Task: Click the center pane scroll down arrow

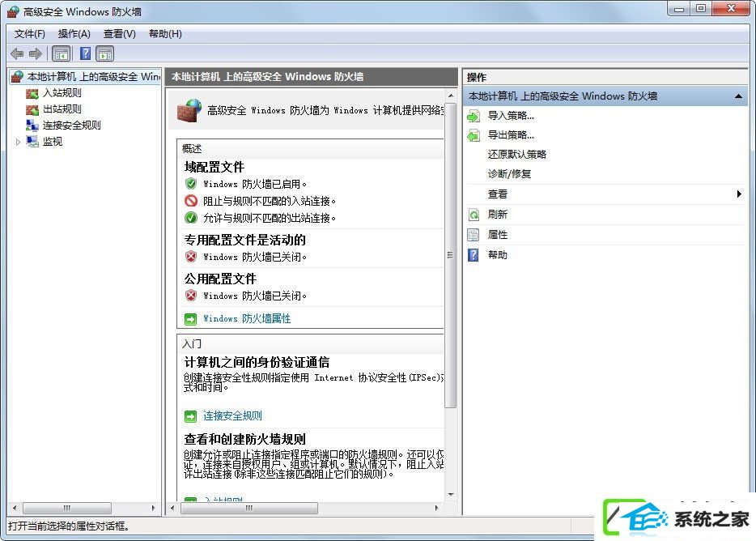Action: click(451, 495)
